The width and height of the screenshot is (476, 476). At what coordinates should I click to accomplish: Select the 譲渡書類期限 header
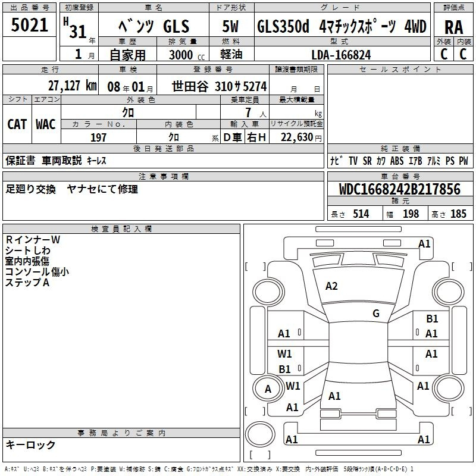point(296,69)
